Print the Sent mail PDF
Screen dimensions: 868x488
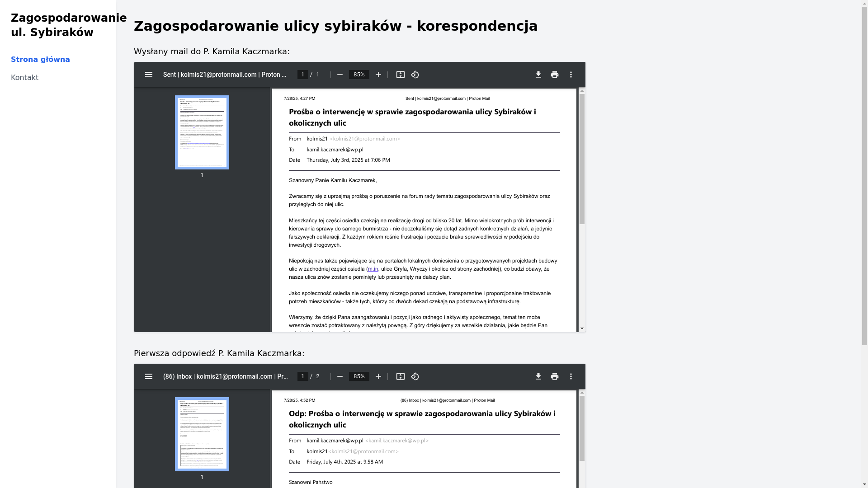click(555, 75)
